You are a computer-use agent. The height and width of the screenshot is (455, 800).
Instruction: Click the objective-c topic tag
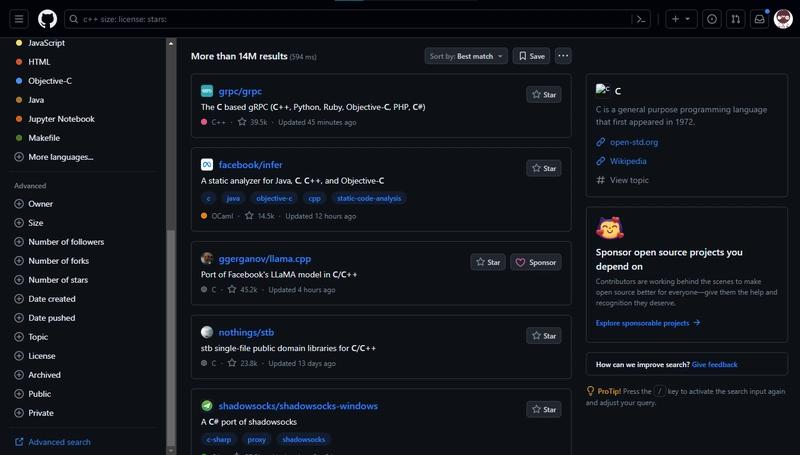[274, 198]
